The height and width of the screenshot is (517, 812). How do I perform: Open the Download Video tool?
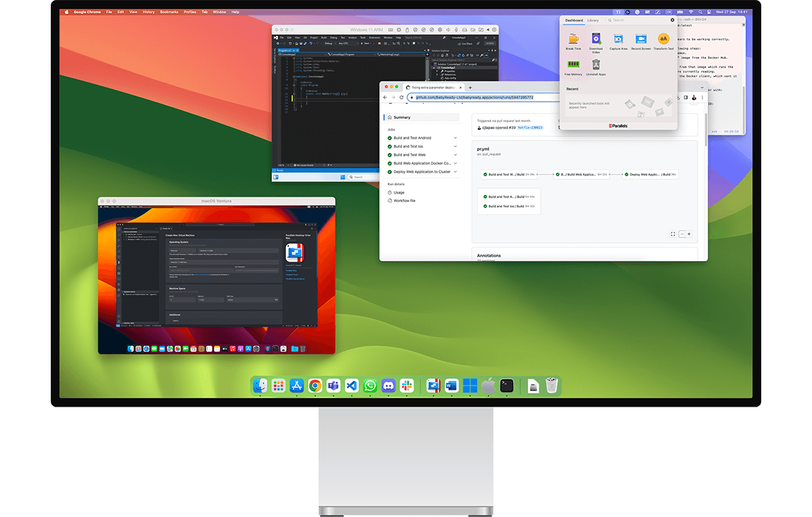[597, 39]
